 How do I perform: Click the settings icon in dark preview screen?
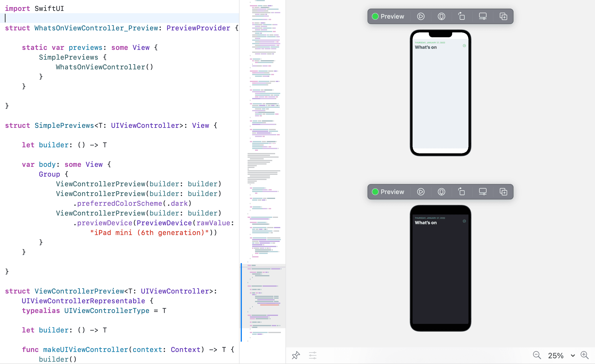pos(464,221)
